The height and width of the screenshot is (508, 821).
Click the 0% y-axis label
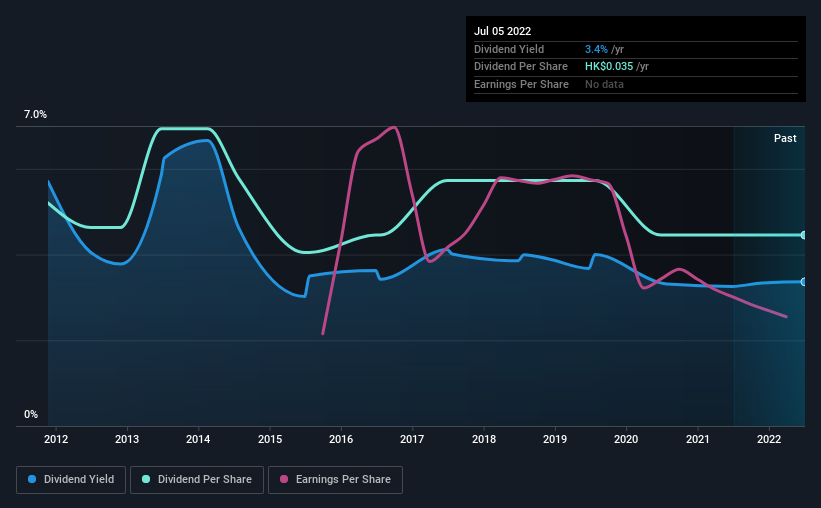tap(31, 415)
